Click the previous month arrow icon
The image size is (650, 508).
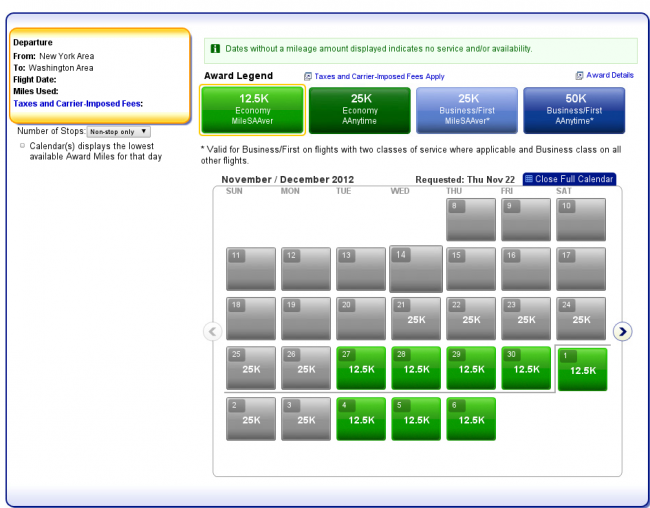pos(212,331)
